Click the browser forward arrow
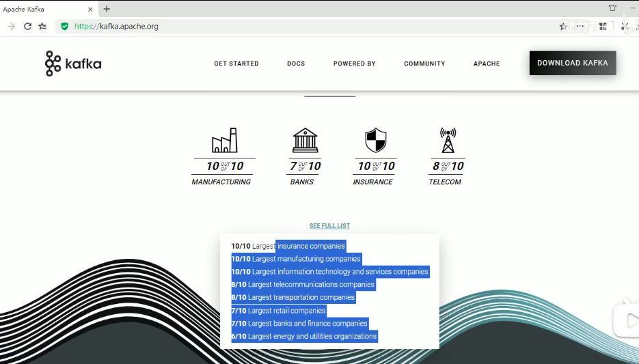 (12, 27)
